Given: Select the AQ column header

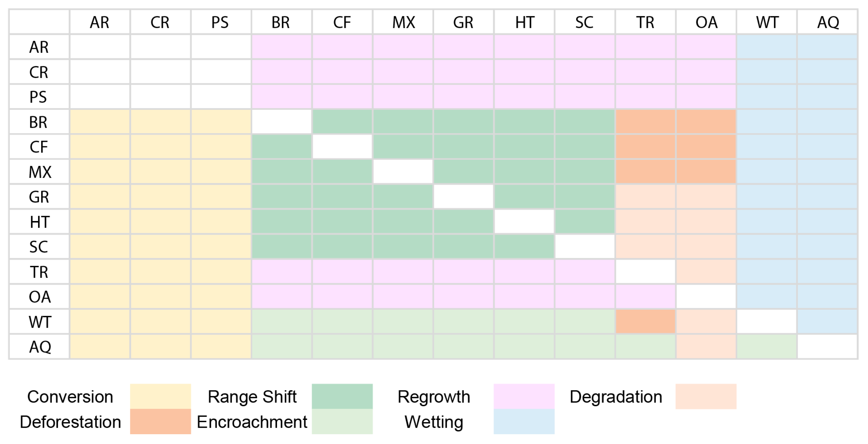Looking at the screenshot, I should click(828, 22).
